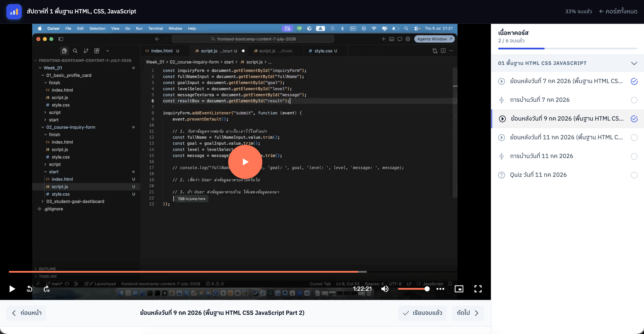Open Quiz วันที่ 11 กค 2026 lesson
The width and height of the screenshot is (644, 334).
538,175
